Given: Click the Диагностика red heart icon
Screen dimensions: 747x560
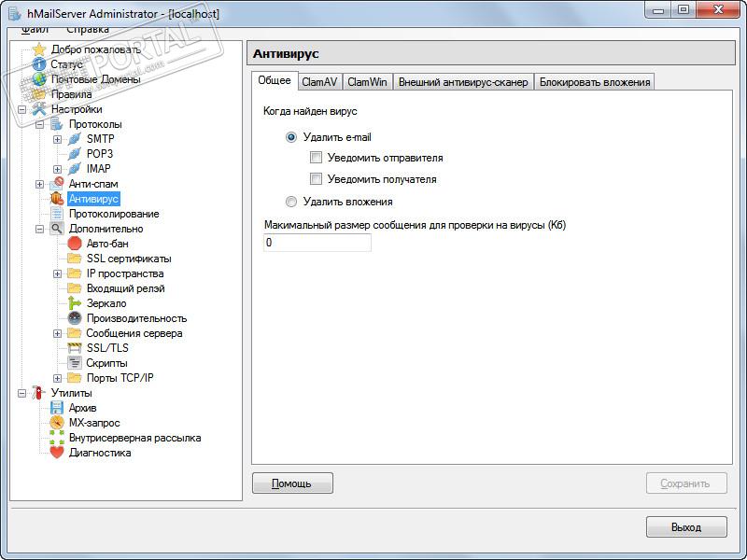Looking at the screenshot, I should [x=57, y=453].
